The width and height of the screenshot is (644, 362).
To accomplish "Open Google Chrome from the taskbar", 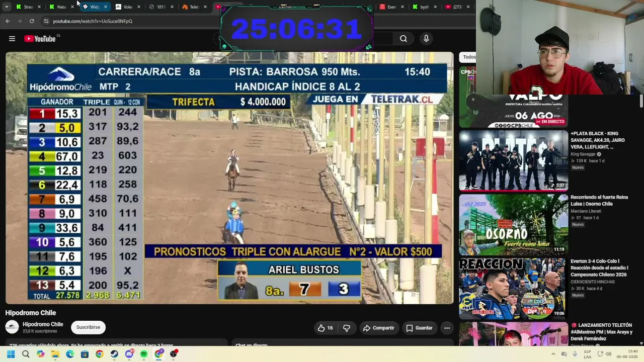I will pyautogui.click(x=99, y=354).
